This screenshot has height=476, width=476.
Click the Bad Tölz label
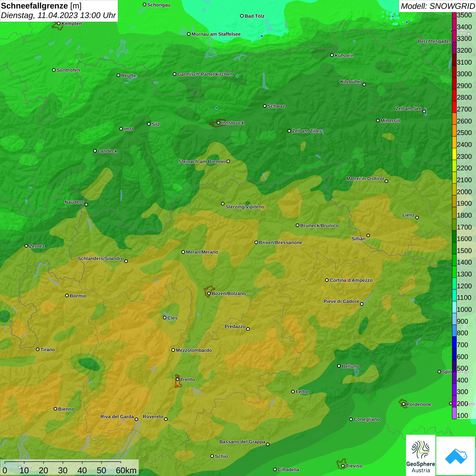pos(254,16)
